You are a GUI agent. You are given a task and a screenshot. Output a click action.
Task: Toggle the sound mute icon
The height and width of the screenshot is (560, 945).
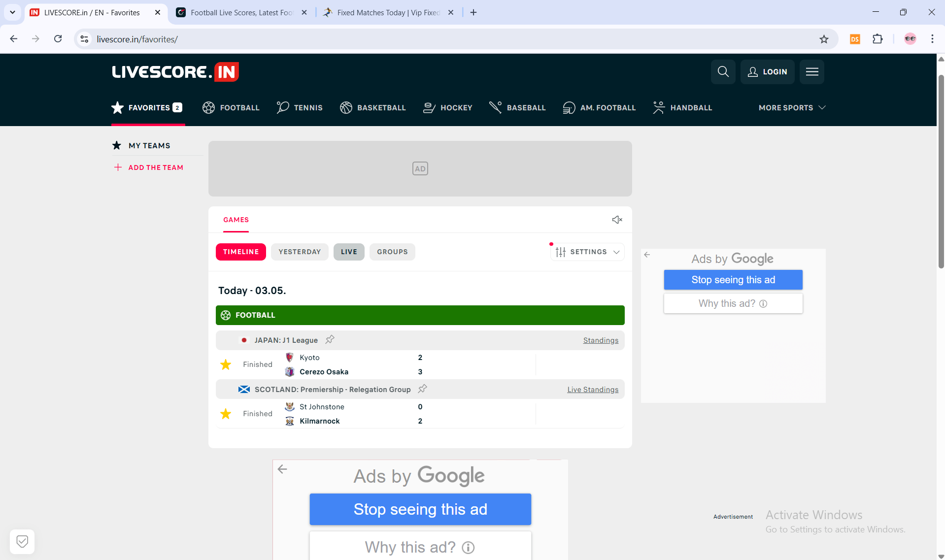[617, 220]
